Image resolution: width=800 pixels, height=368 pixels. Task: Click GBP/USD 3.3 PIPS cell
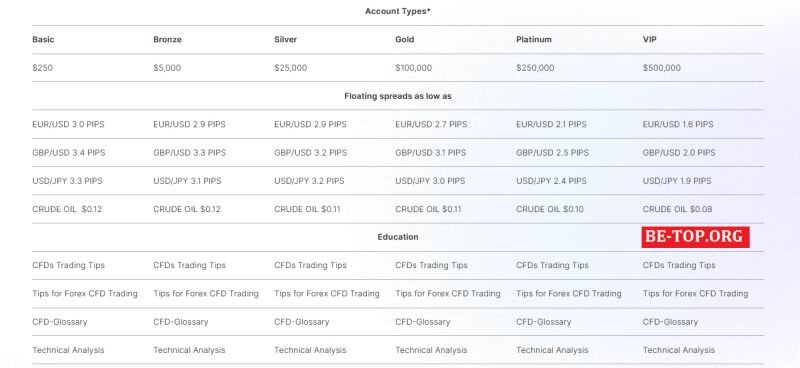pos(189,153)
